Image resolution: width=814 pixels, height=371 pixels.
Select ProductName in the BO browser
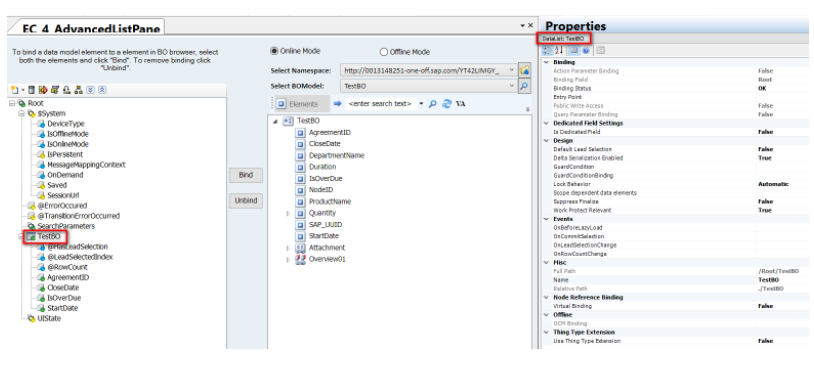point(330,202)
